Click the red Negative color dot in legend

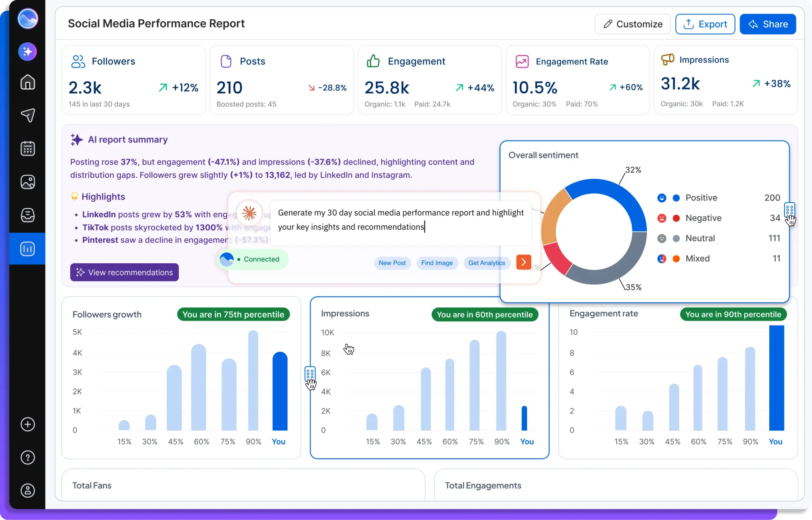(676, 218)
